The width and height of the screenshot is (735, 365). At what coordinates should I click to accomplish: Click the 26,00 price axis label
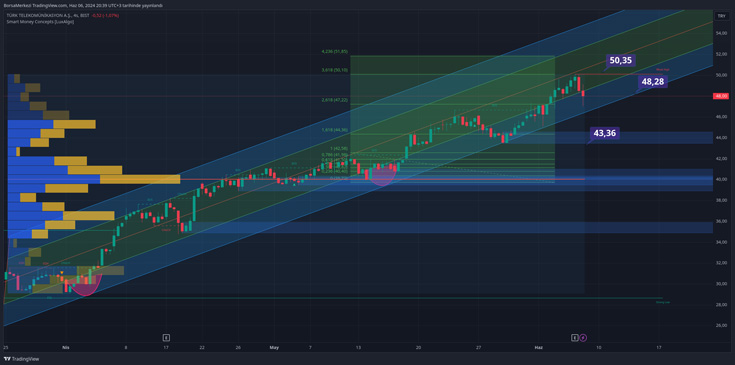(720, 325)
